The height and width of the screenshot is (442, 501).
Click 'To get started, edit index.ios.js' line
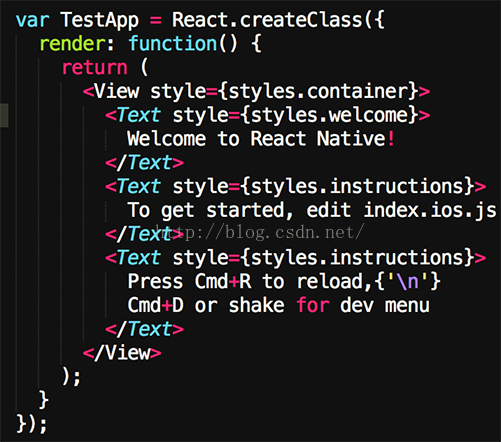pyautogui.click(x=312, y=211)
